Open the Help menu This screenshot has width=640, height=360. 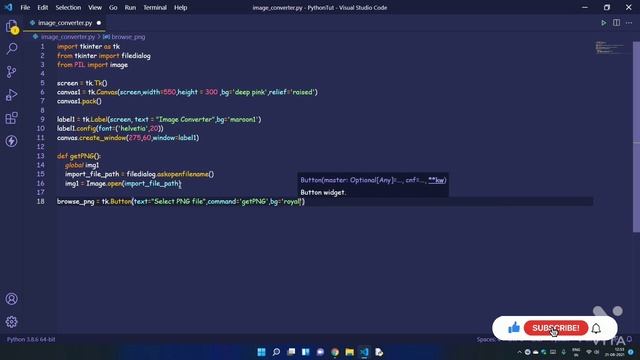180,7
